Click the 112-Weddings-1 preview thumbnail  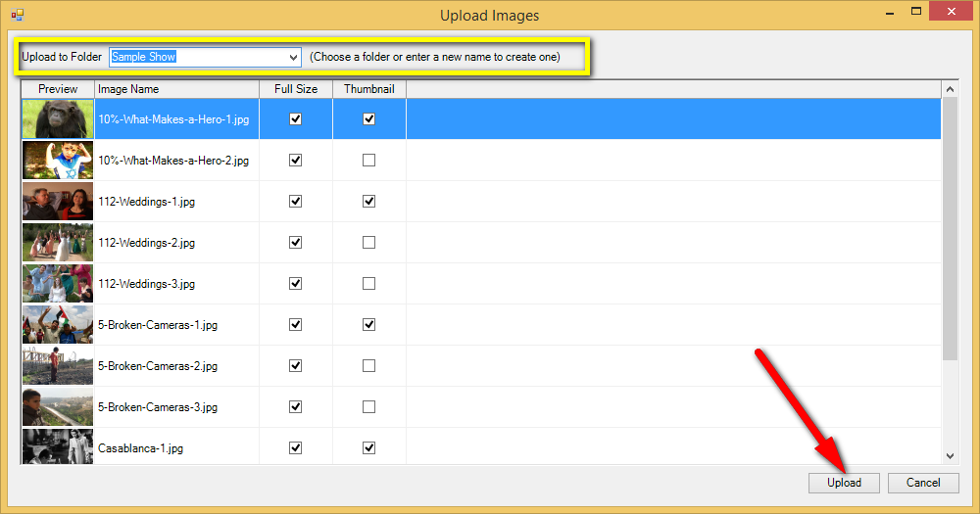coord(58,201)
